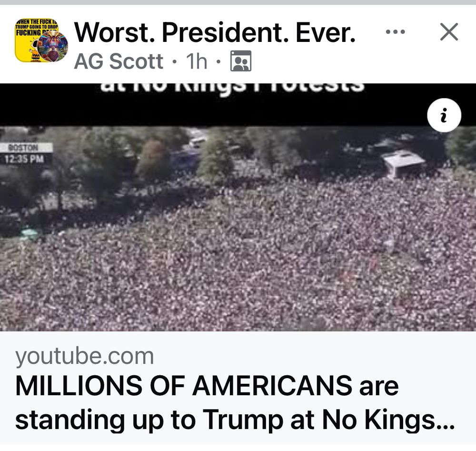Screen dimensions: 476x451
Task: Click the '1h' post timestamp
Action: click(x=197, y=61)
